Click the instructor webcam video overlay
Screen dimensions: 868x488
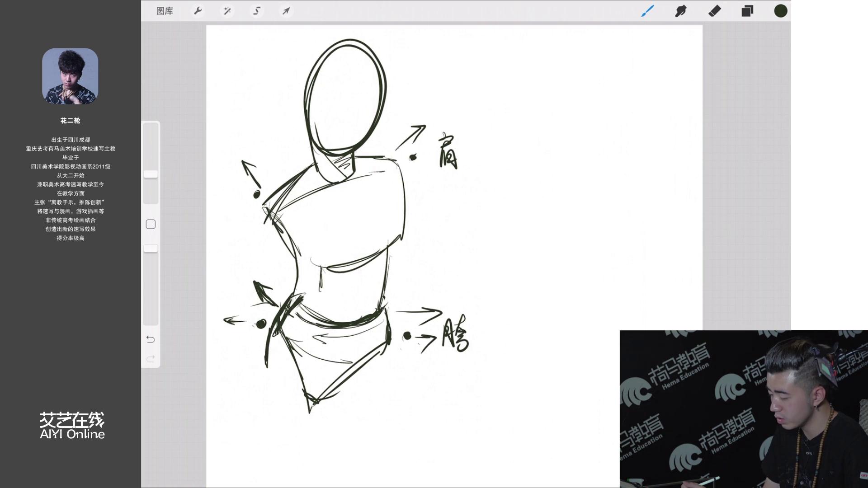point(744,409)
